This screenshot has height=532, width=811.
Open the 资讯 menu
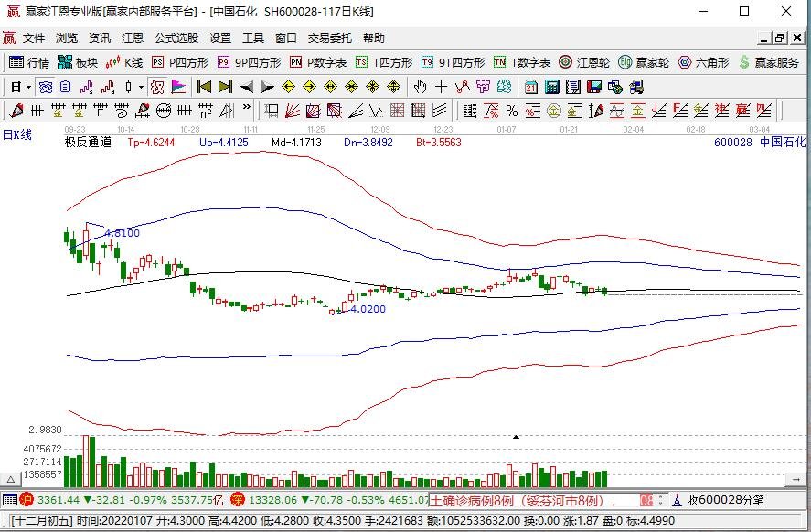tap(100, 37)
